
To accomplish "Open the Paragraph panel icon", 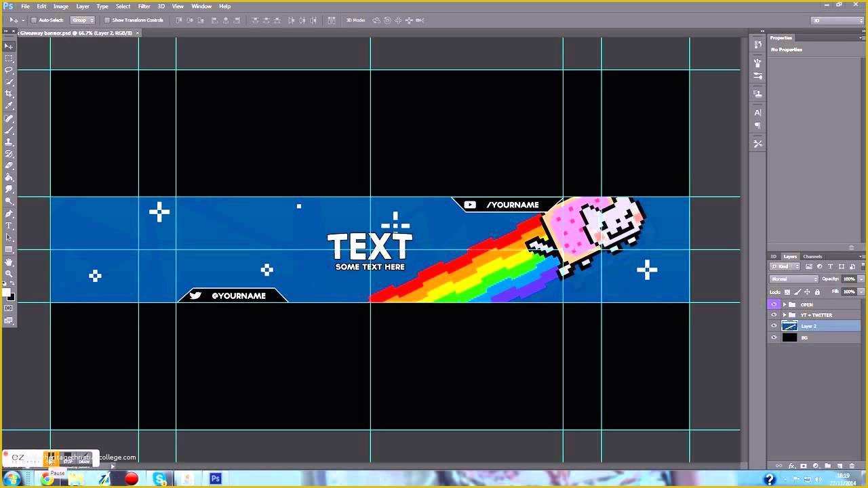I will point(757,126).
